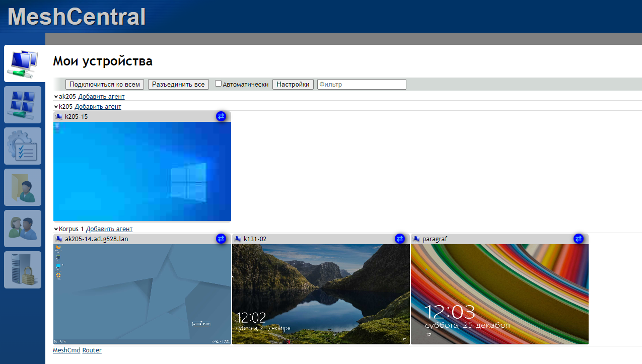642x364 pixels.
Task: Click the MeshCentral title logo
Action: [x=77, y=16]
